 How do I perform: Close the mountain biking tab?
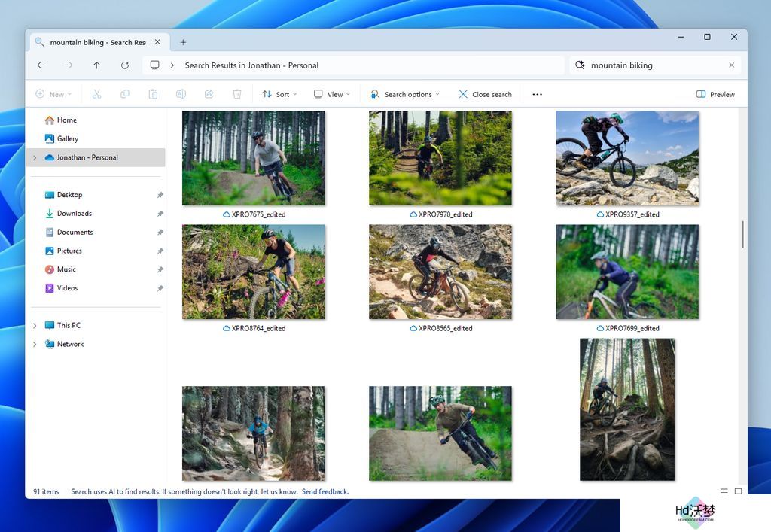coord(157,42)
